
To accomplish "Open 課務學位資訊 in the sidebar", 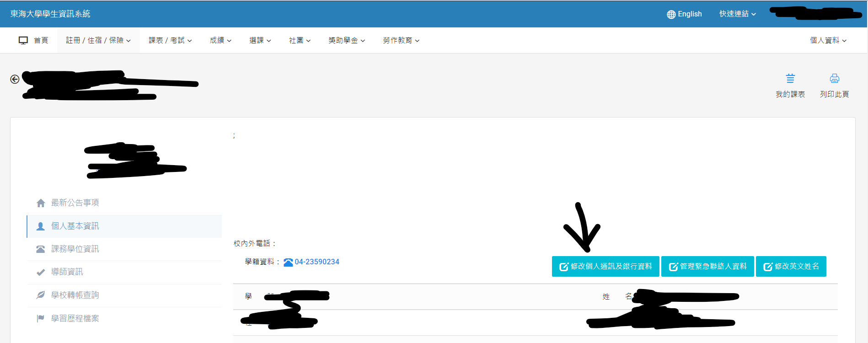I will pos(124,249).
